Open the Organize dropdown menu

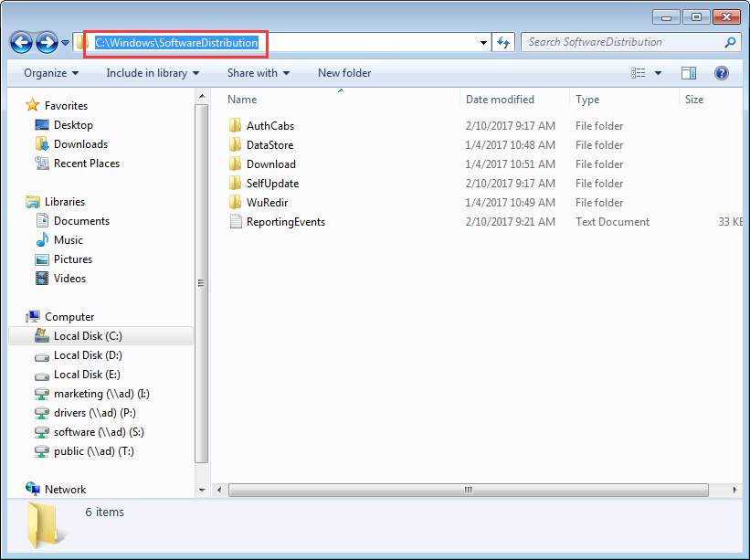[51, 73]
